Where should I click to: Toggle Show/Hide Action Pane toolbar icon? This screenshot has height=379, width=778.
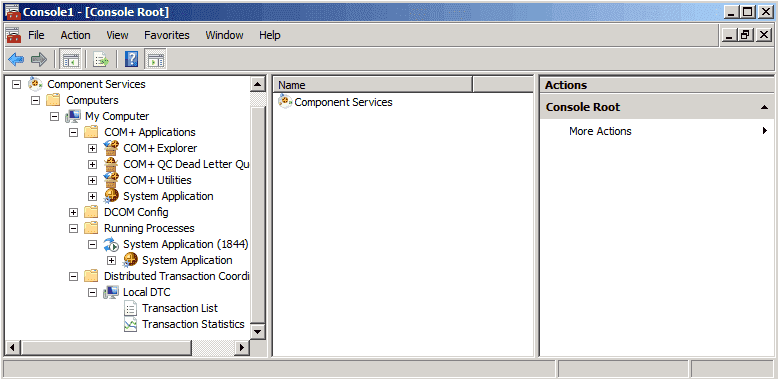(155, 60)
